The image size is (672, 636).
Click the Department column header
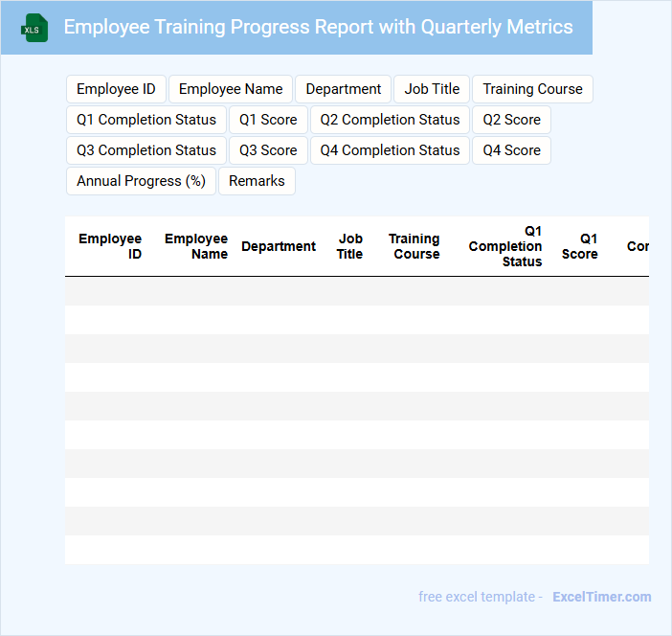(x=279, y=246)
